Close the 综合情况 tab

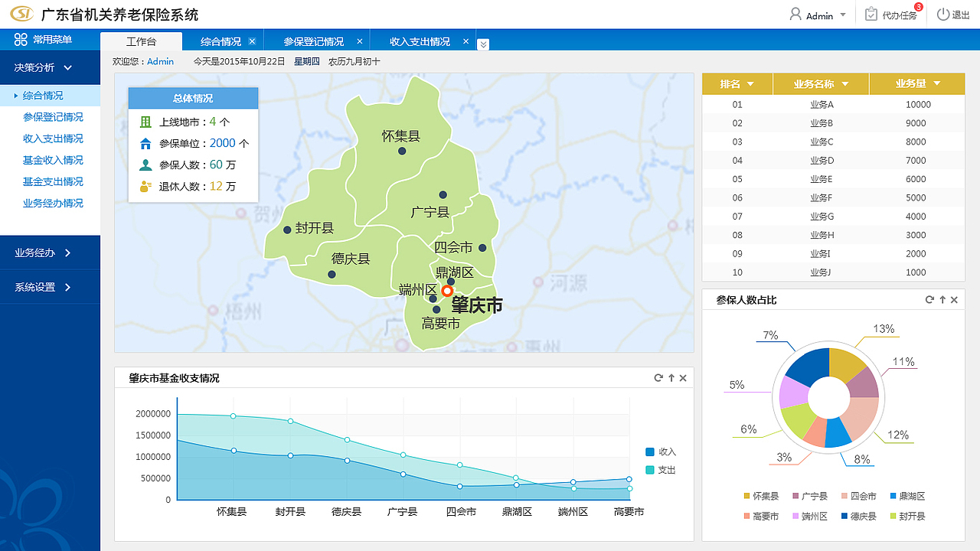tap(252, 41)
